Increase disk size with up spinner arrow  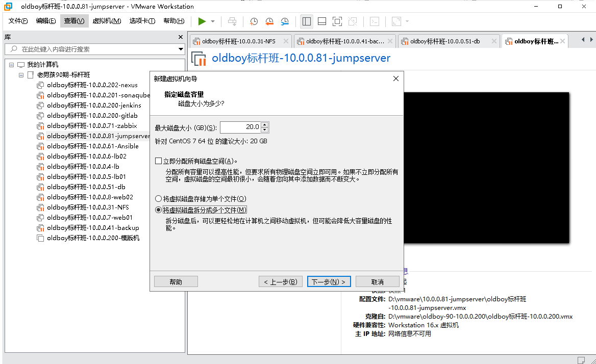265,125
